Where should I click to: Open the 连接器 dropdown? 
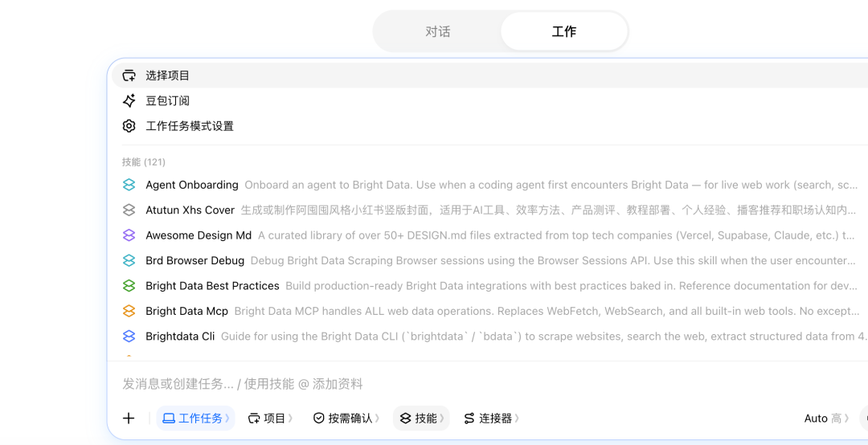click(492, 418)
